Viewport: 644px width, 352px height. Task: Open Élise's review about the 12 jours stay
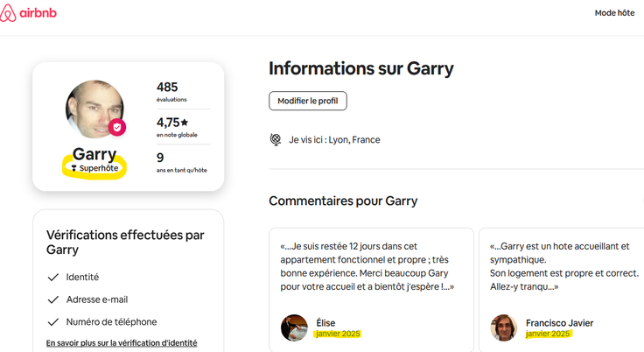tap(371, 290)
